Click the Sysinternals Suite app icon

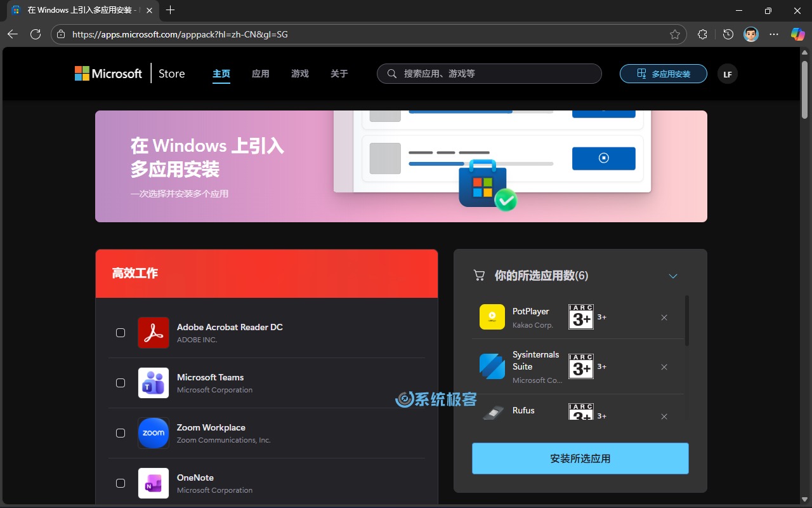pos(492,366)
